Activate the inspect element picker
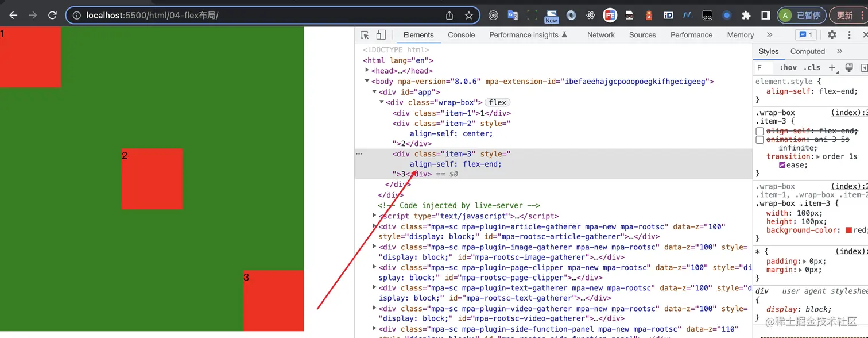 (365, 35)
